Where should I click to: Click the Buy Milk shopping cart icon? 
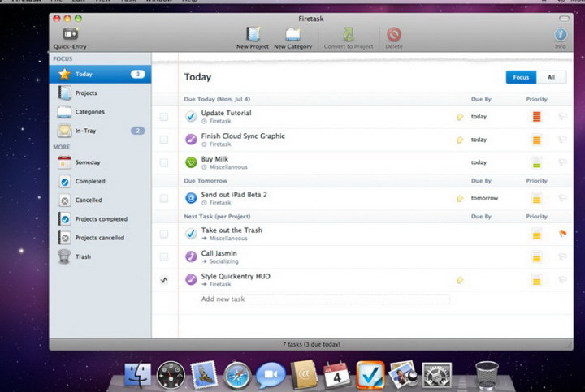pos(191,162)
